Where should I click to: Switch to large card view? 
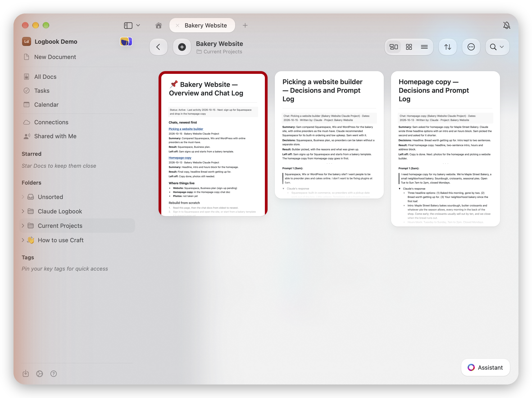point(394,47)
